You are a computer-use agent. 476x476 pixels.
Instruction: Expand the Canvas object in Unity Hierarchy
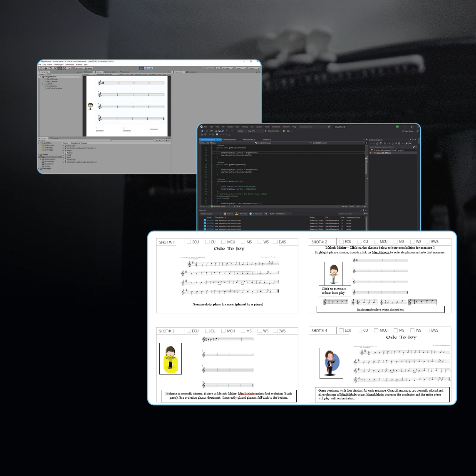(43, 84)
